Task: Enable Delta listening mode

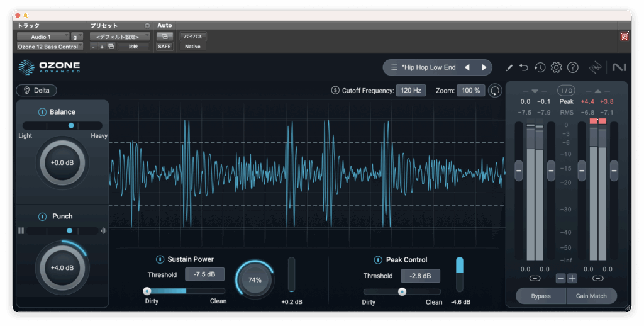Action: (x=36, y=91)
